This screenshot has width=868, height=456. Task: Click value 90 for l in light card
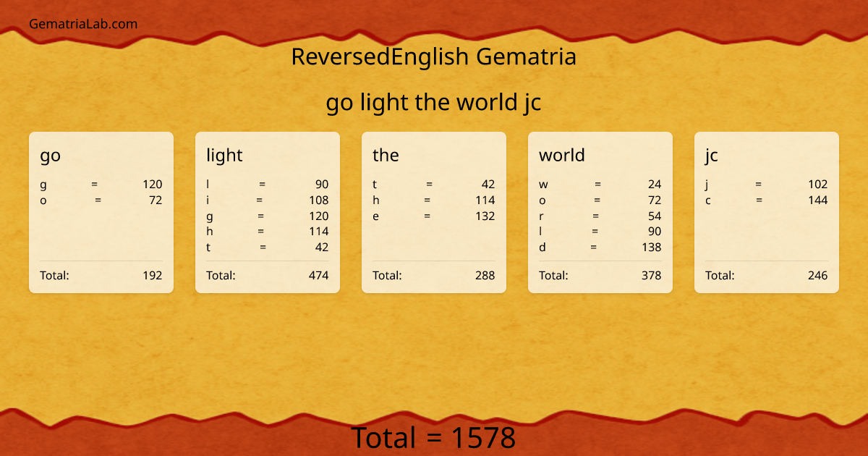[x=322, y=184]
